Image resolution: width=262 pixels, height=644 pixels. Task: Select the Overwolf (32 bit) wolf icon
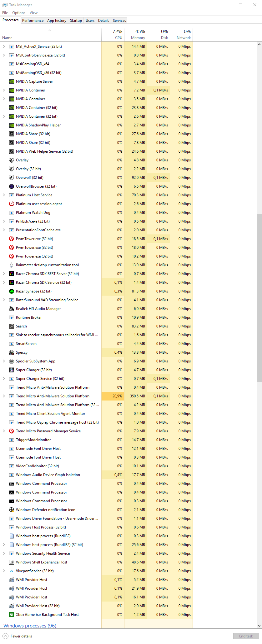[12, 178]
